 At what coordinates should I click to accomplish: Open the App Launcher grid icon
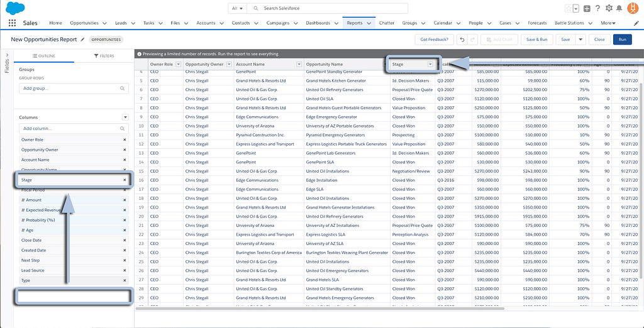click(x=12, y=23)
